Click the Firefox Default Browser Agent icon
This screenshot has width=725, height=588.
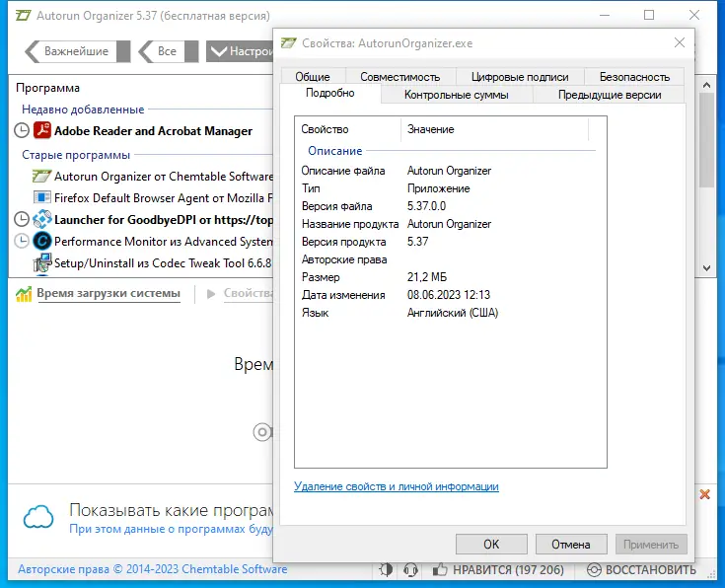point(42,197)
